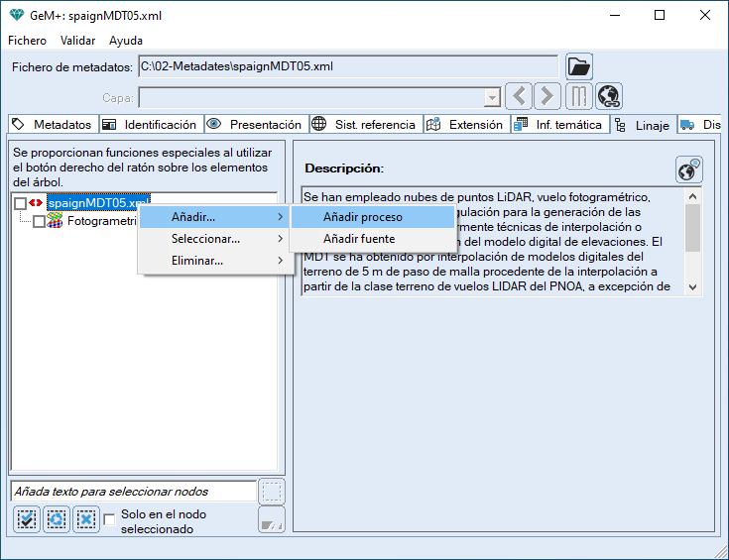Enable 'Solo en el nodo seleccionado' checkbox
The height and width of the screenshot is (560, 729).
[x=110, y=518]
